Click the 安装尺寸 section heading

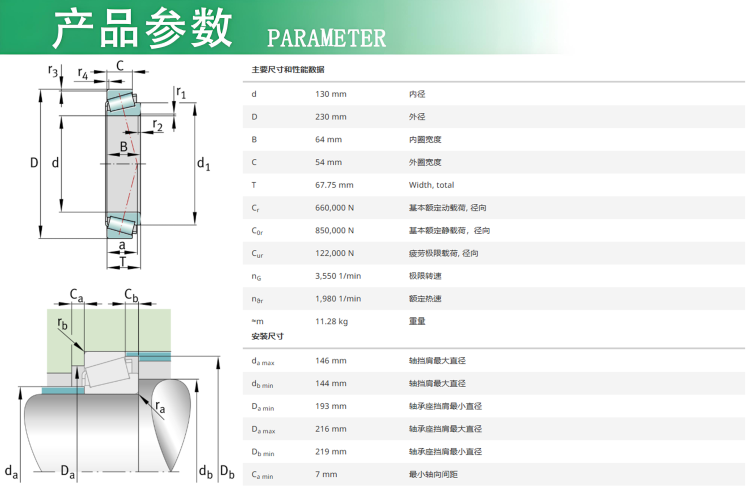[267, 337]
